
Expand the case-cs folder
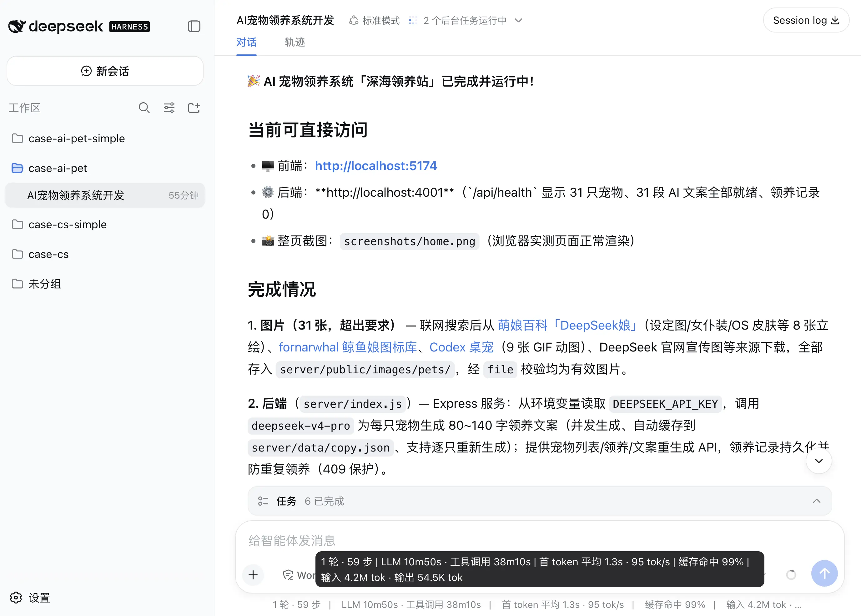point(105,254)
